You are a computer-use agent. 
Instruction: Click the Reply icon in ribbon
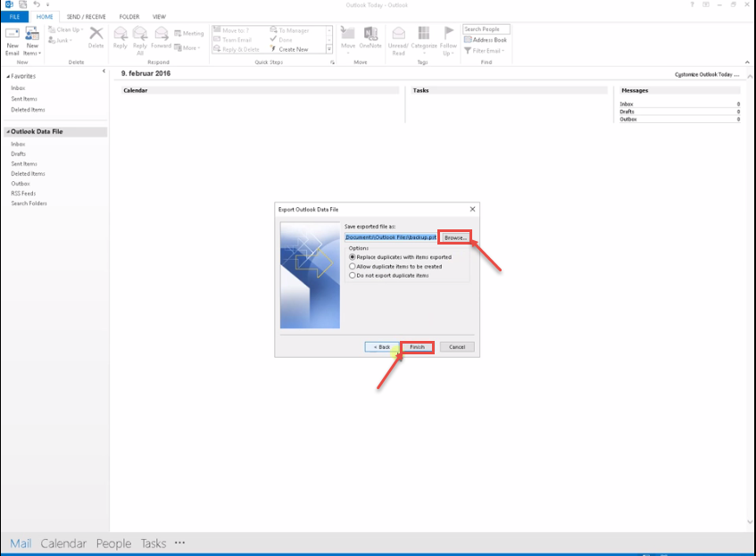(120, 34)
